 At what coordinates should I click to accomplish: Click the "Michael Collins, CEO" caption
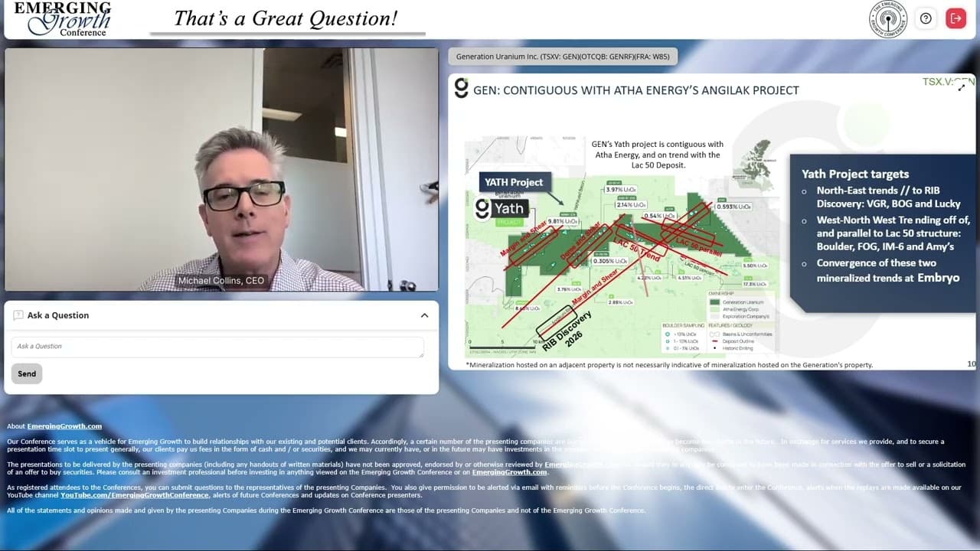[221, 281]
